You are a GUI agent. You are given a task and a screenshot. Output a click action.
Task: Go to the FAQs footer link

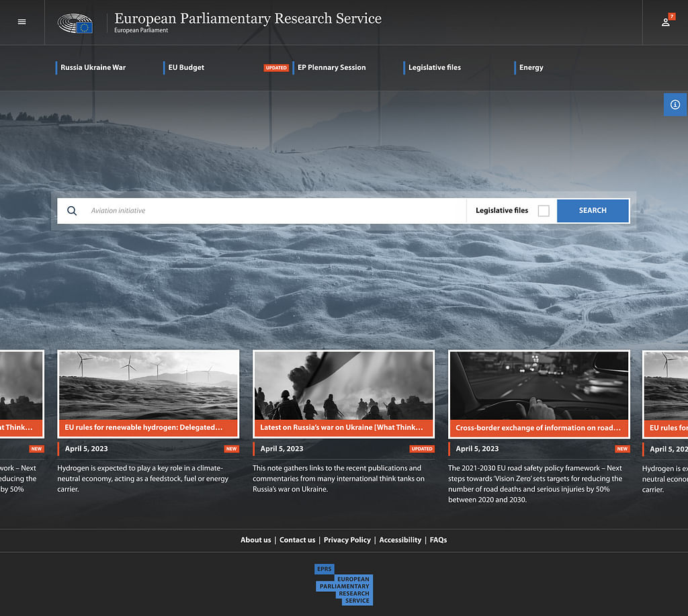438,540
